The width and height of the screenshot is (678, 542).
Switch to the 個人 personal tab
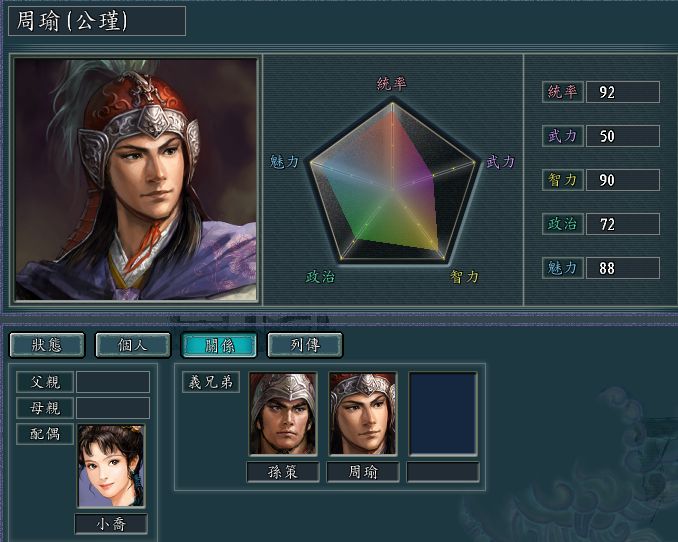pos(133,345)
